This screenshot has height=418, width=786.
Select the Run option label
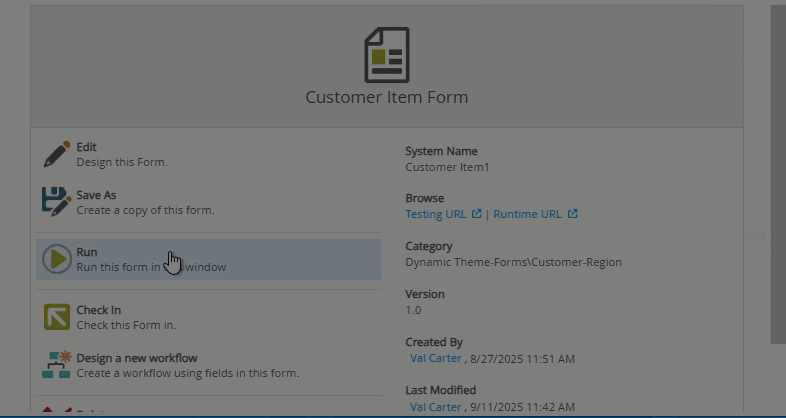[x=86, y=252]
